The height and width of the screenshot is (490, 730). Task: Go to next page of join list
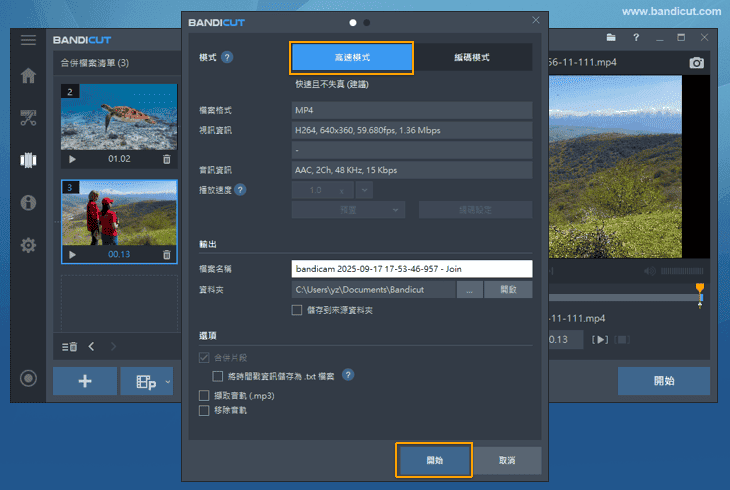pos(113,347)
